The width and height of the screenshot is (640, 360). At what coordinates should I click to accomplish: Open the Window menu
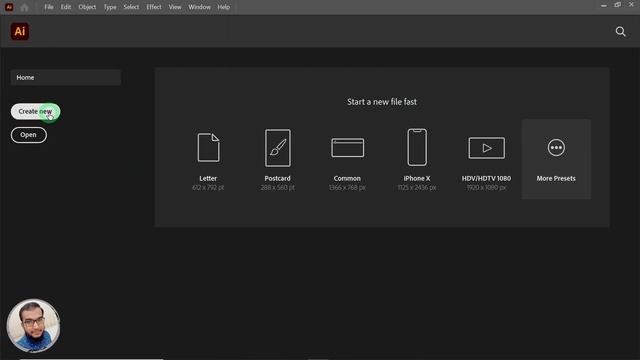pos(200,7)
